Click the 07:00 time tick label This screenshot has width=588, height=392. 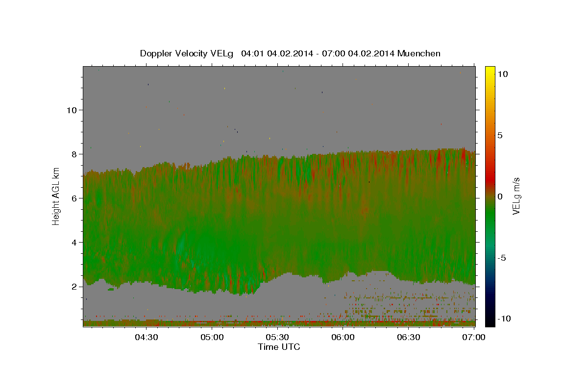pos(474,337)
